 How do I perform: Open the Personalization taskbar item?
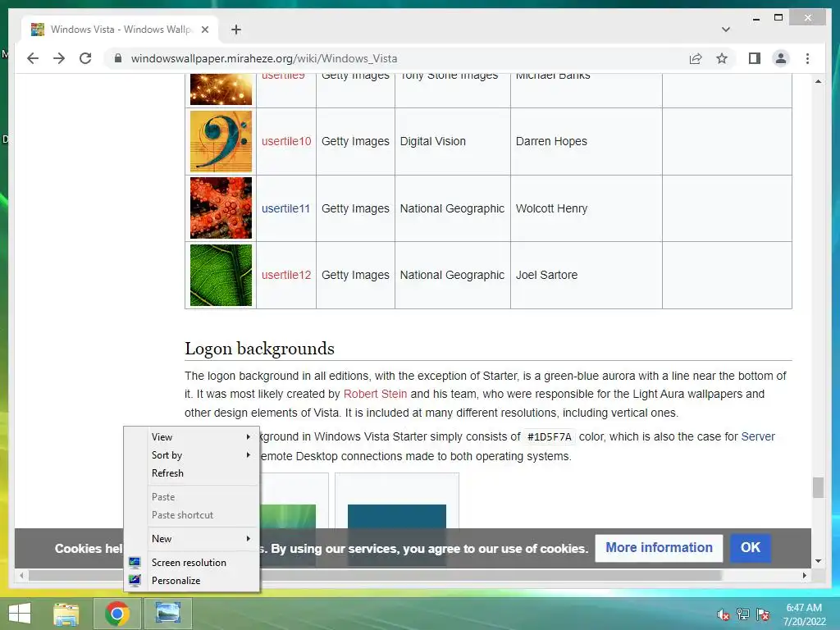tap(167, 614)
